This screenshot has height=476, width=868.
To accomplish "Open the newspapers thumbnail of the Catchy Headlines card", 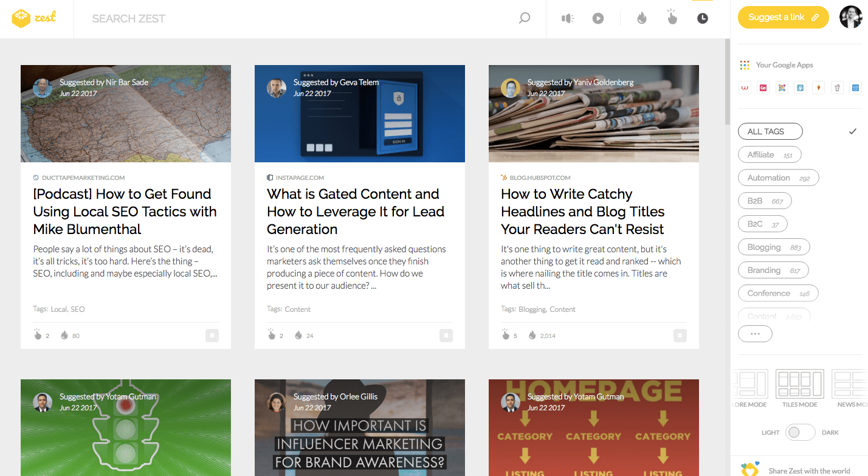I will 594,114.
